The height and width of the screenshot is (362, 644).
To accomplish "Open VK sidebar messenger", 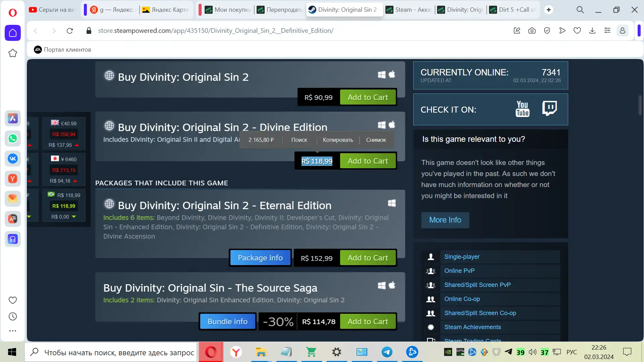I will 13,159.
